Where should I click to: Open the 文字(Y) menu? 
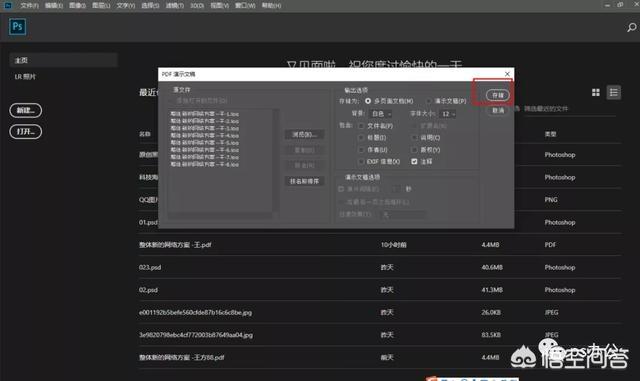point(125,6)
